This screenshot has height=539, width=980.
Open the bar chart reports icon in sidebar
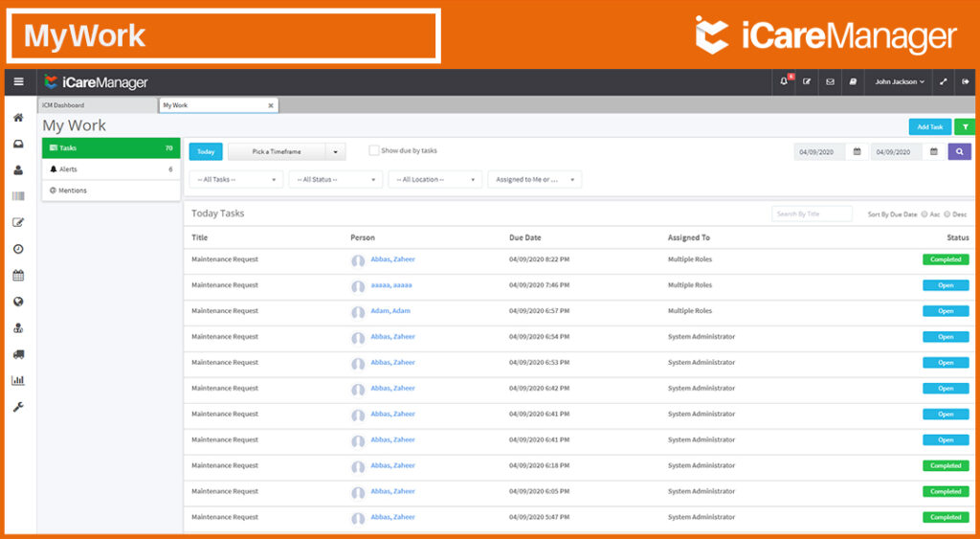(19, 380)
